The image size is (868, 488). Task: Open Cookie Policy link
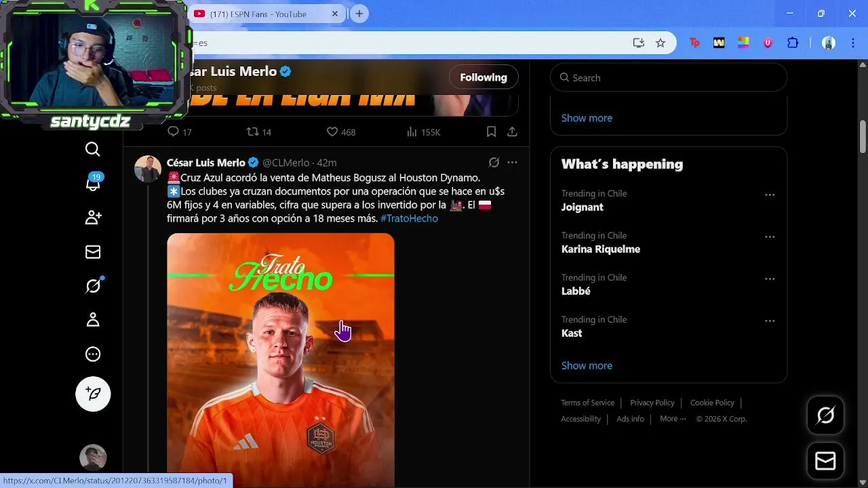[x=712, y=403]
